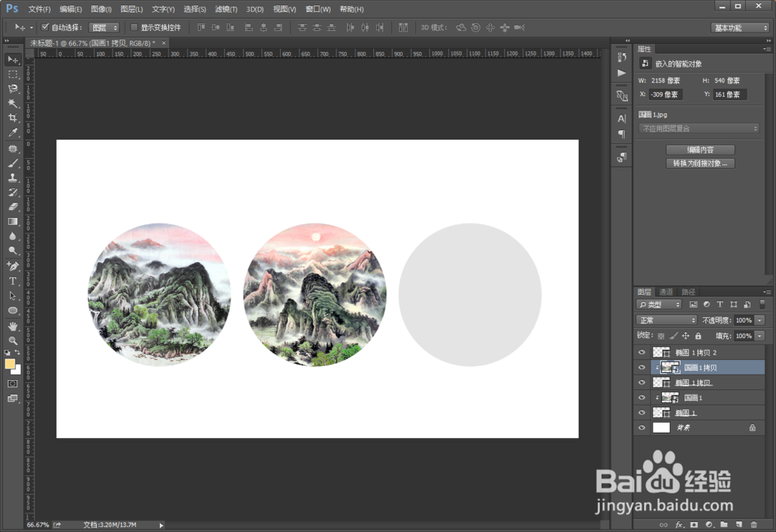This screenshot has height=532, width=776.
Task: Select the Blur tool
Action: click(x=13, y=236)
